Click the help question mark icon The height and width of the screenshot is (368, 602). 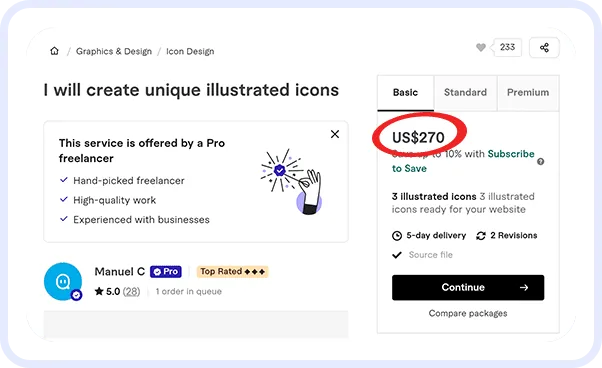[541, 162]
